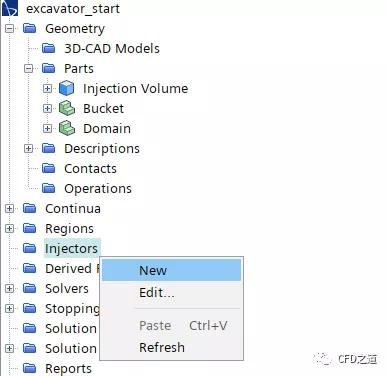The image size is (388, 376).
Task: Expand the Descriptions node
Action: click(29, 149)
